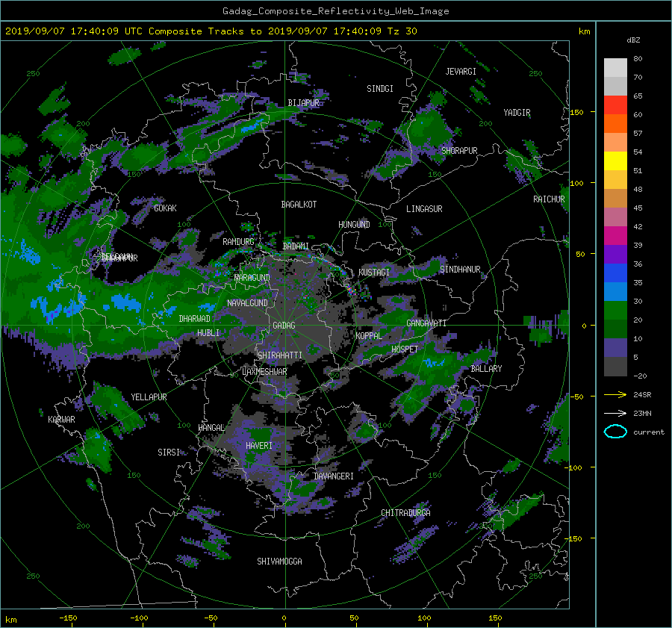Click the HOSPET city label
This screenshot has height=628, width=672.
pos(405,349)
